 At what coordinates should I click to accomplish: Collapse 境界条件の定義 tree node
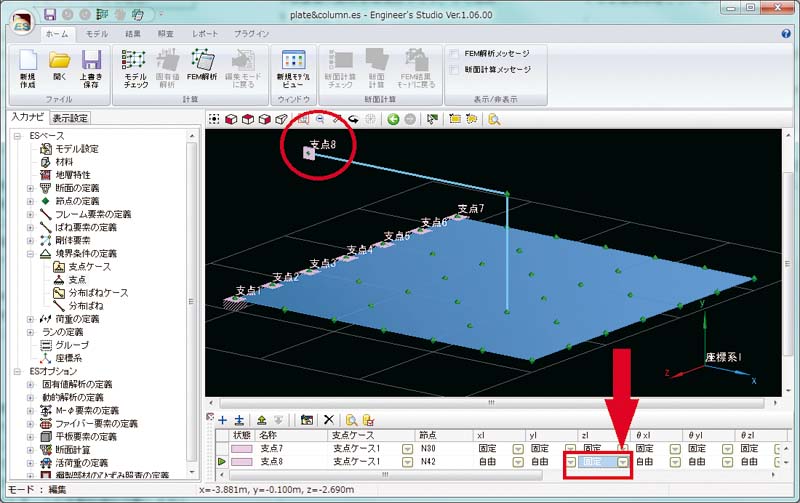[x=30, y=254]
